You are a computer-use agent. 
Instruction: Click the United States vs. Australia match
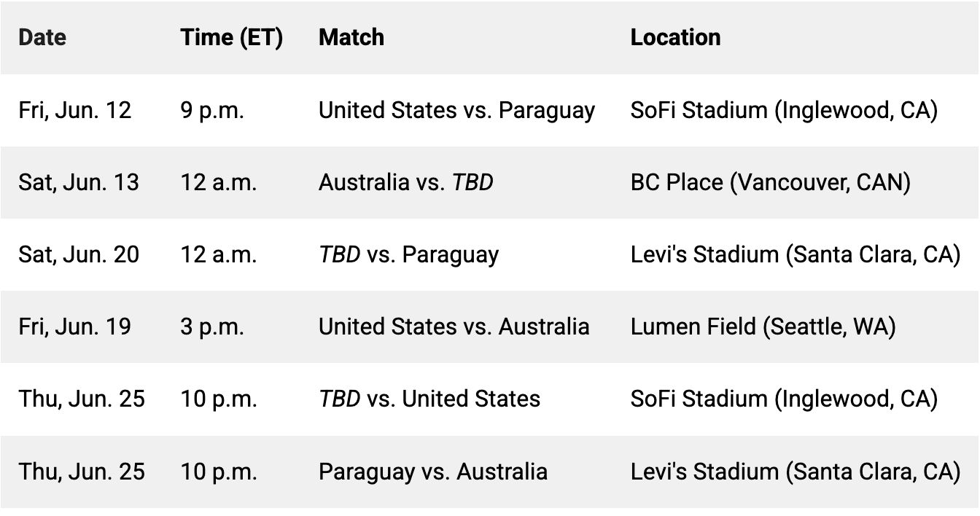click(454, 327)
